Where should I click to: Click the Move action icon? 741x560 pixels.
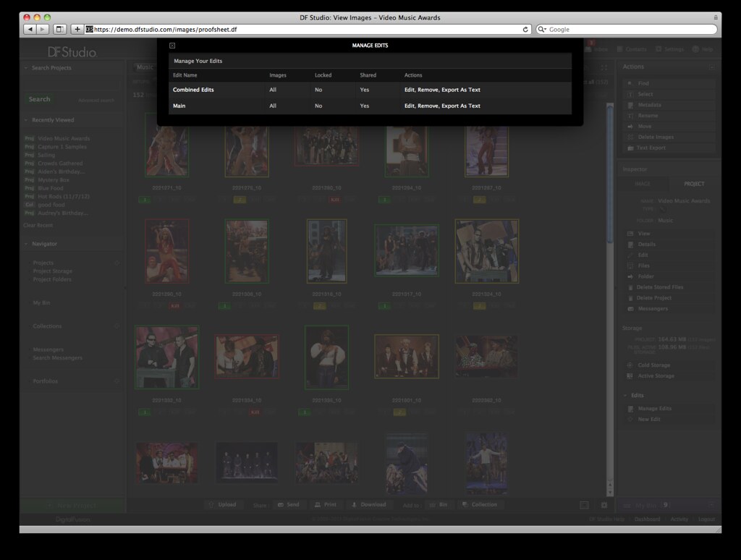[x=630, y=127]
